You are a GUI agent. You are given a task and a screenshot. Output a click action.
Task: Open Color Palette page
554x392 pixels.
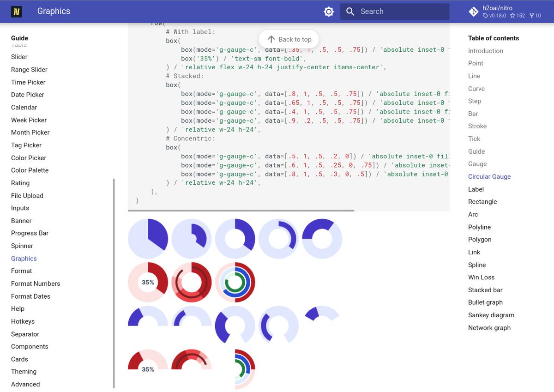(30, 170)
